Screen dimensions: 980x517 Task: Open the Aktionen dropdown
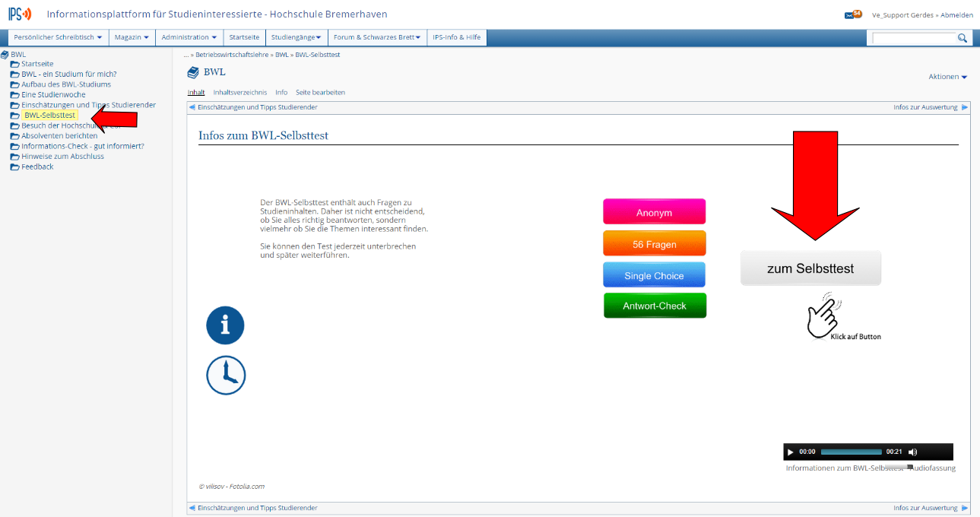[947, 77]
